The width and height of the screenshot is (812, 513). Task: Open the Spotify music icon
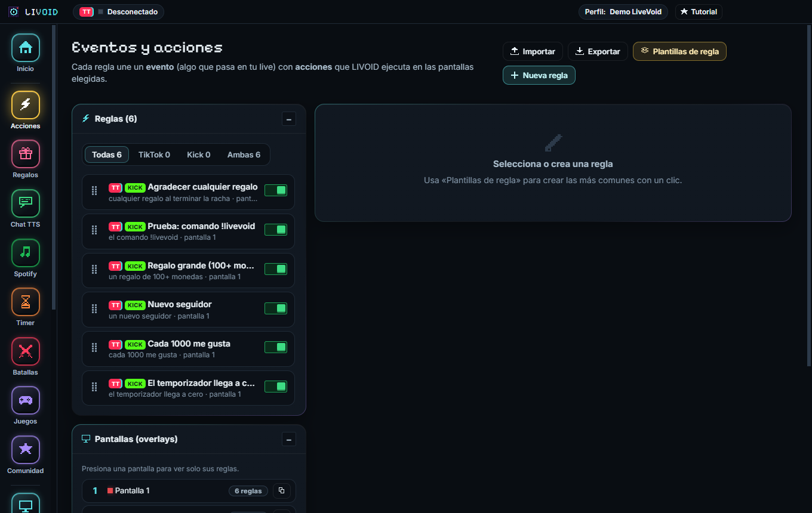point(26,253)
